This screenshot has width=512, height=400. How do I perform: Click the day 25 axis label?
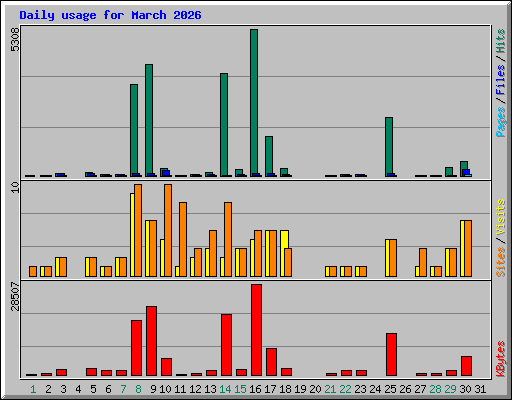tap(390, 389)
